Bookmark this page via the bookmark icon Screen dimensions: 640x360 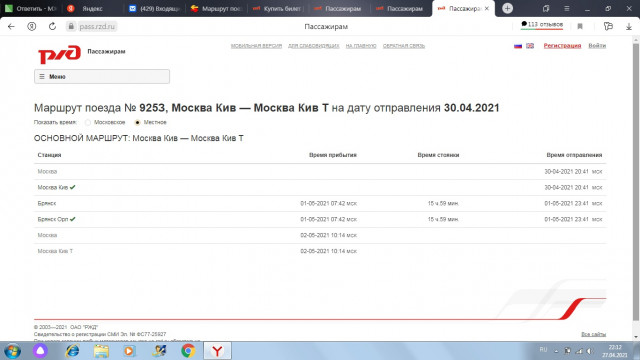pyautogui.click(x=580, y=27)
